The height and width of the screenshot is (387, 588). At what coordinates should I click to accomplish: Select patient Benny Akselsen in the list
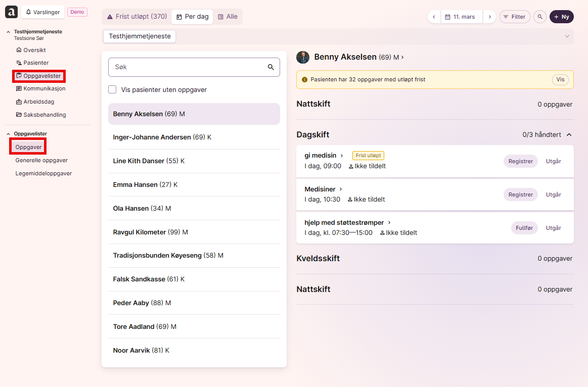194,114
